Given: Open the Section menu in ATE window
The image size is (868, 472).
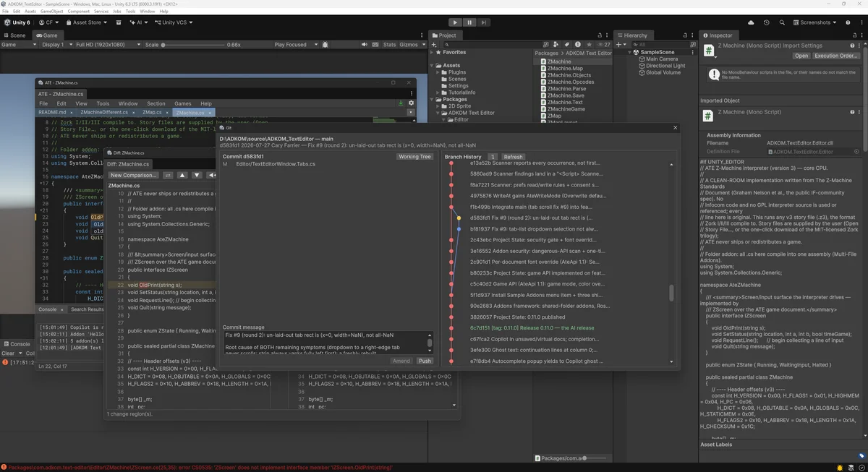Looking at the screenshot, I should coord(156,103).
